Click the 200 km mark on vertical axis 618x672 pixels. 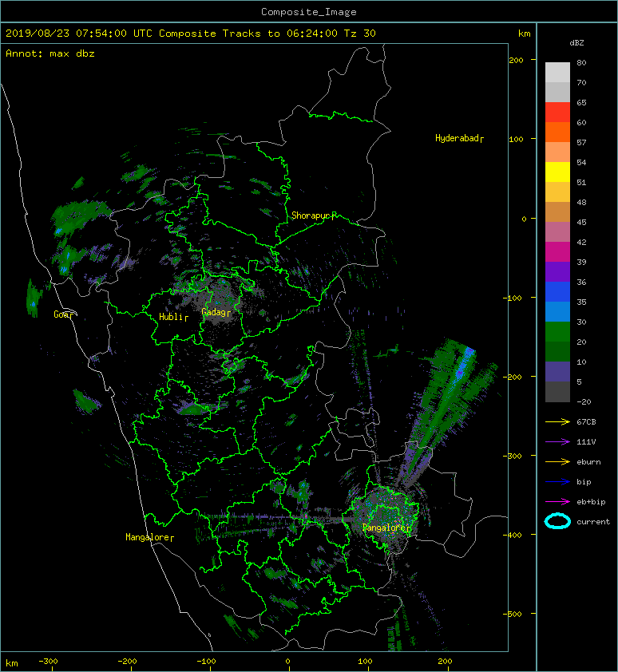(x=516, y=60)
